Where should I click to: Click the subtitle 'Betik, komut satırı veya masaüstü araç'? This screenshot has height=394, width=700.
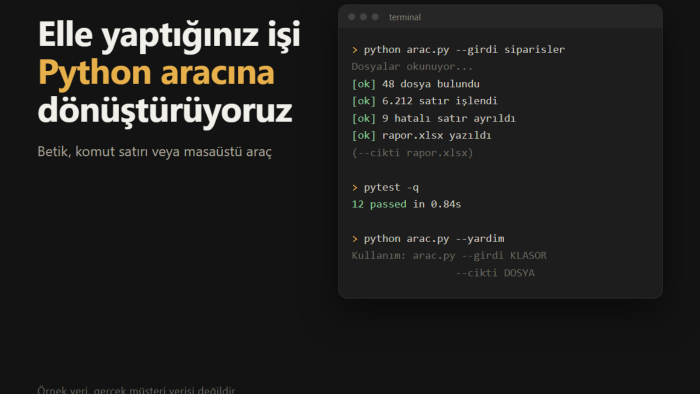[x=154, y=152]
